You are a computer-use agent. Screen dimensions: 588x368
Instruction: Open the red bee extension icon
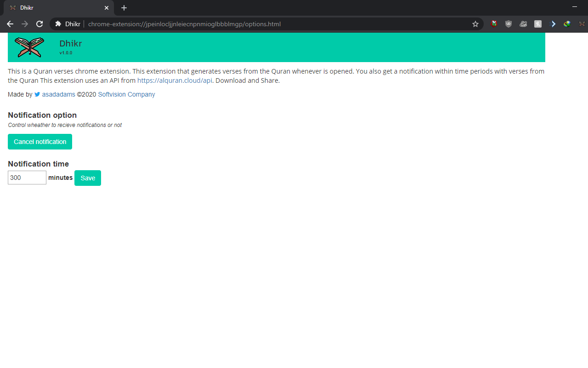coord(494,24)
